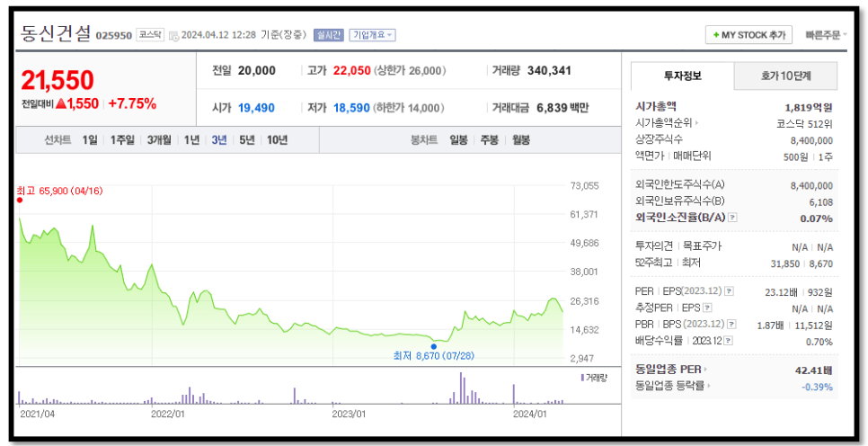Viewport: 868px width, 446px height.
Task: Click the 거래량 legend marker
Action: click(582, 378)
